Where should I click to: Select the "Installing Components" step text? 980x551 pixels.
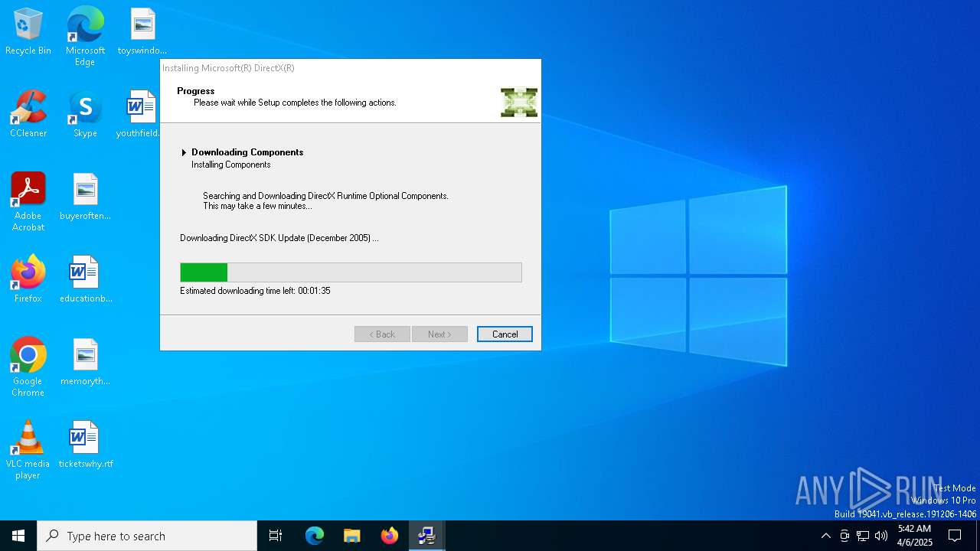point(231,165)
